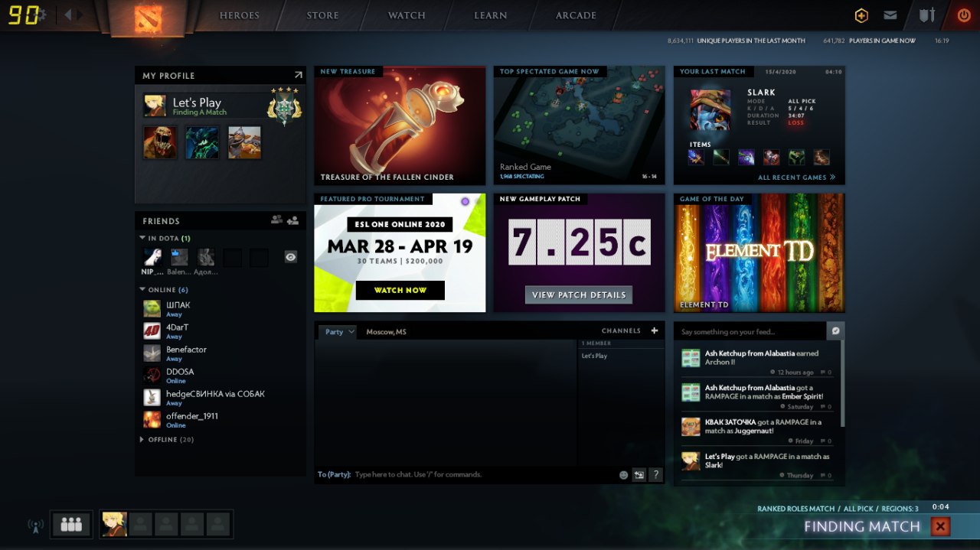This screenshot has height=550, width=980.
Task: Click the Slark hero portrait in last match
Action: click(710, 109)
